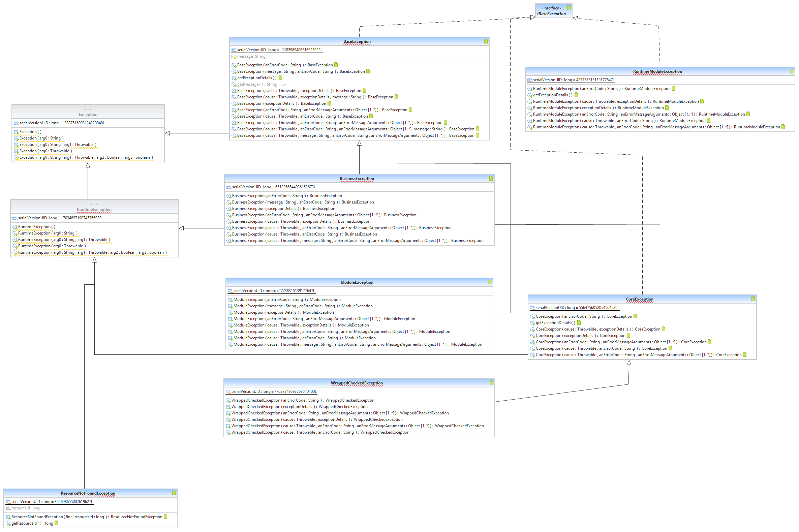Click the getResourceId() : long method
The height and width of the screenshot is (532, 799).
pos(32,523)
